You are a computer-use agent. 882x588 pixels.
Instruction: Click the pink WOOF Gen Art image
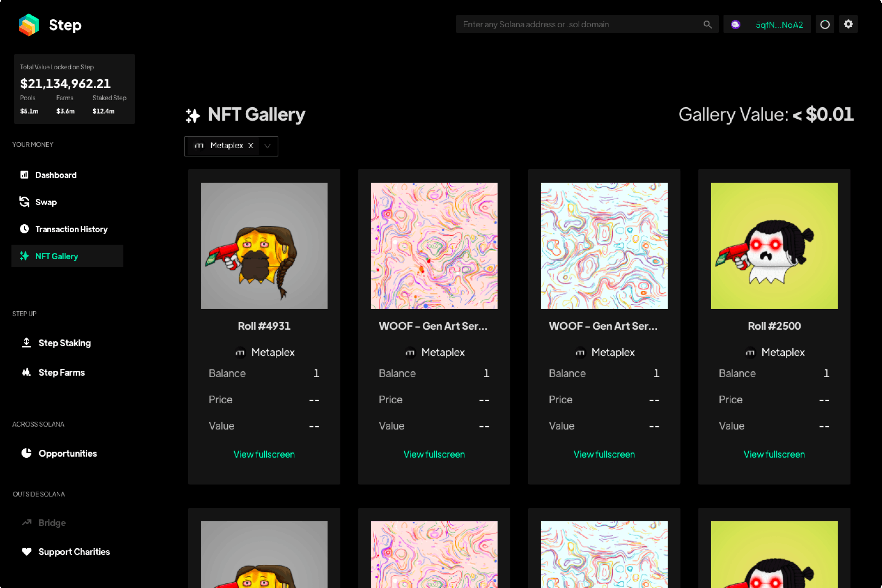tap(434, 245)
